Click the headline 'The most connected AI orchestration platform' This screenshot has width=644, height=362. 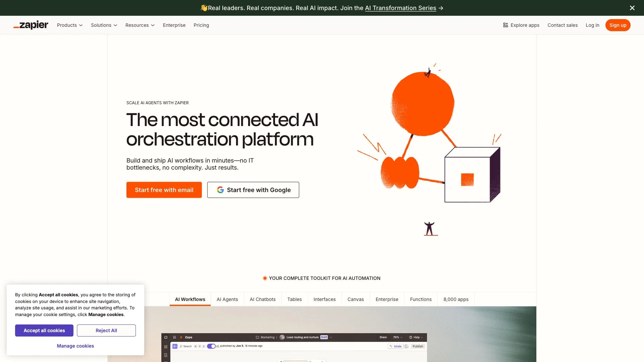tap(222, 129)
